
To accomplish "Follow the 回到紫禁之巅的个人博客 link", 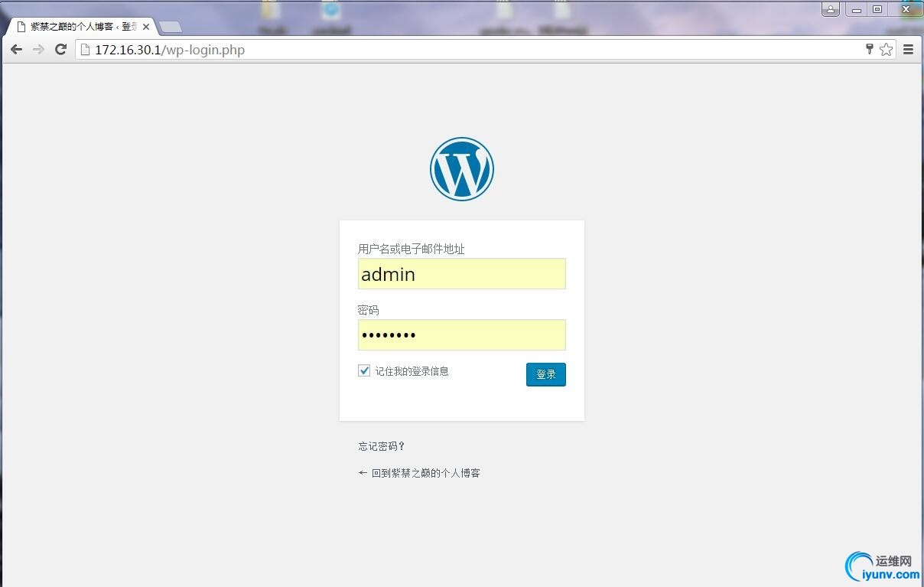I will [x=419, y=473].
